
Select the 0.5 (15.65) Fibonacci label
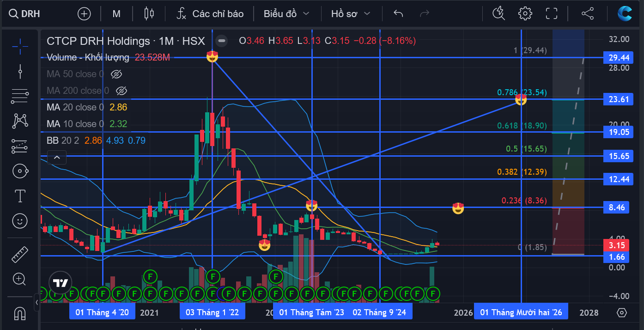click(526, 149)
